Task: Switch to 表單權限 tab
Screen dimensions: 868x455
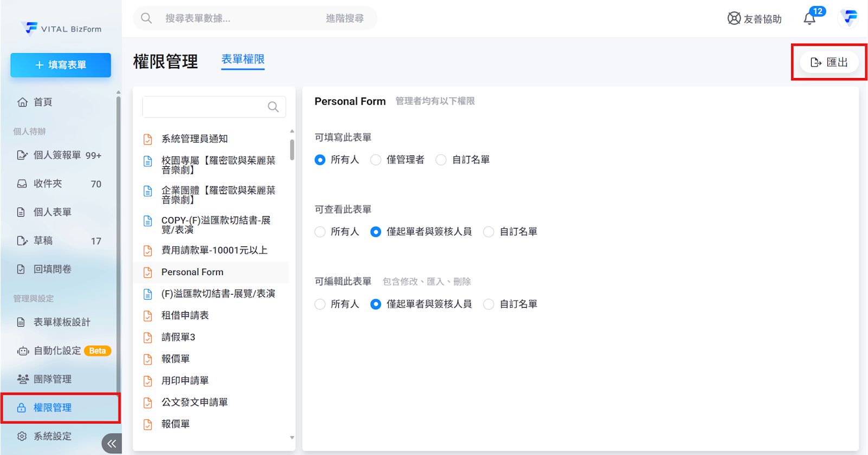Action: click(x=243, y=59)
